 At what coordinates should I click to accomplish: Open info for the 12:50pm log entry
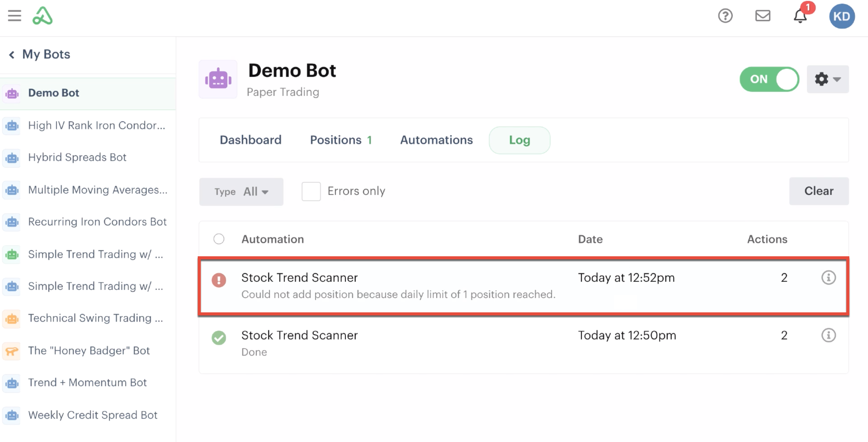[x=829, y=336]
